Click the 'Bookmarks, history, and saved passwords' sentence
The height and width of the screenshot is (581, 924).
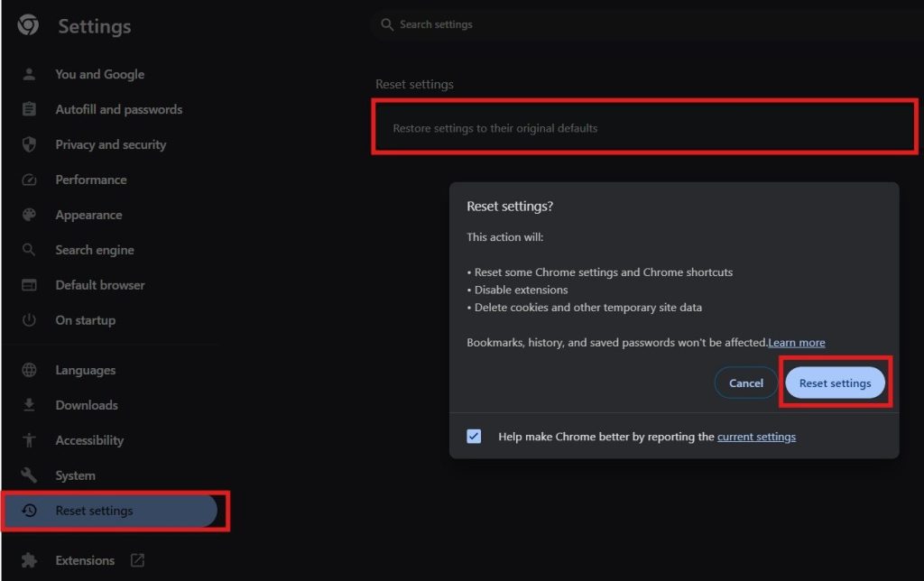coord(617,342)
